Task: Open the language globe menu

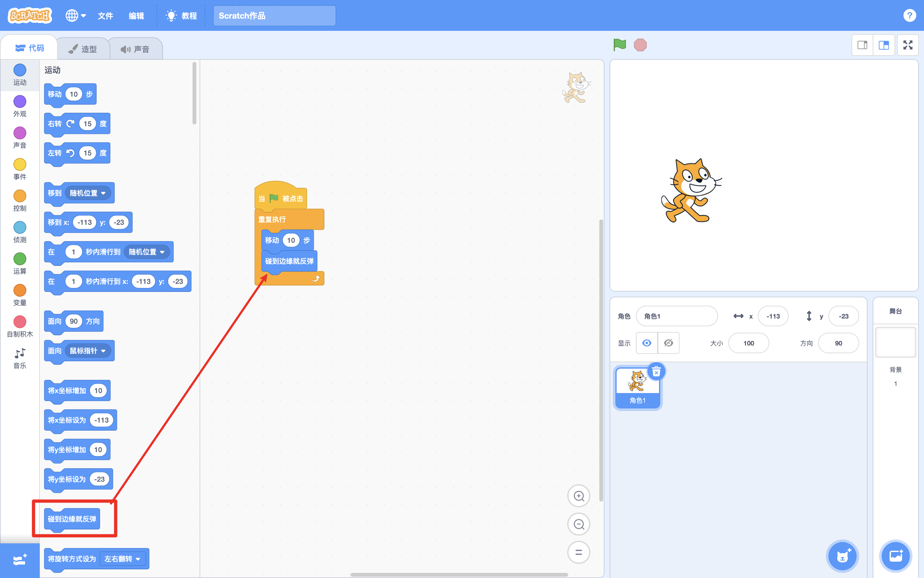Action: 76,15
